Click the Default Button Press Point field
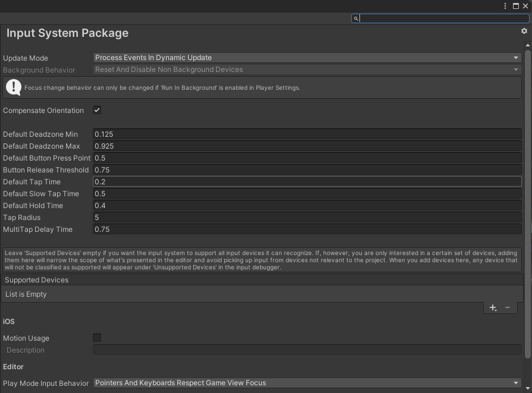The width and height of the screenshot is (532, 393). tap(307, 158)
